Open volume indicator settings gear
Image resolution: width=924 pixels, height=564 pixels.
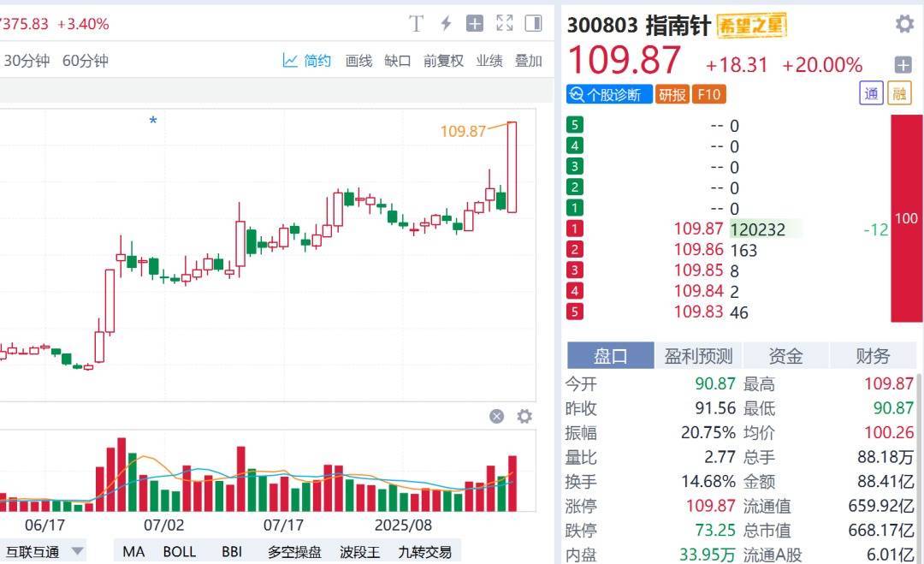[x=524, y=417]
